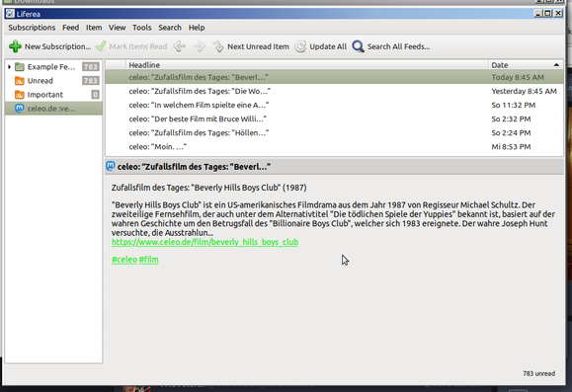572x392 pixels.
Task: Open the Tools menu
Action: click(x=141, y=28)
